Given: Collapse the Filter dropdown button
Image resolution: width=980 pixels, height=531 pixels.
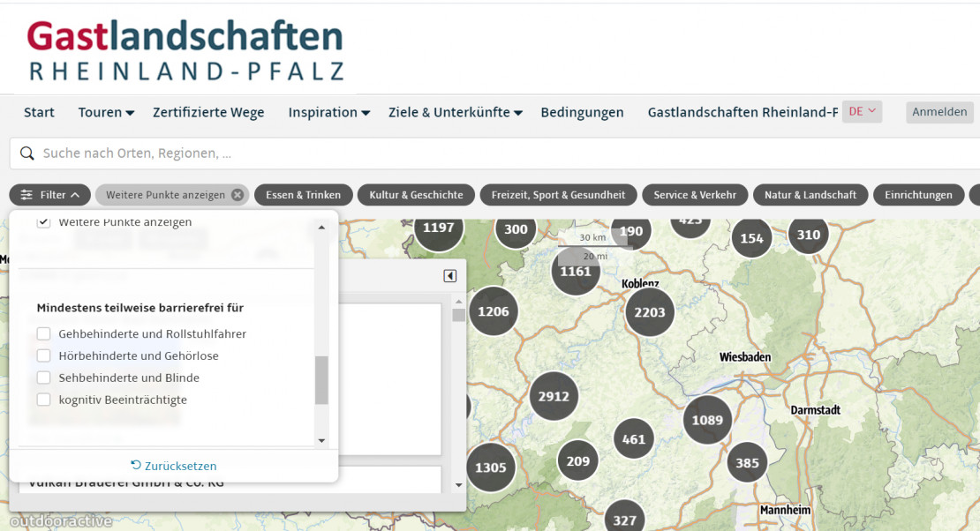Looking at the screenshot, I should [53, 195].
